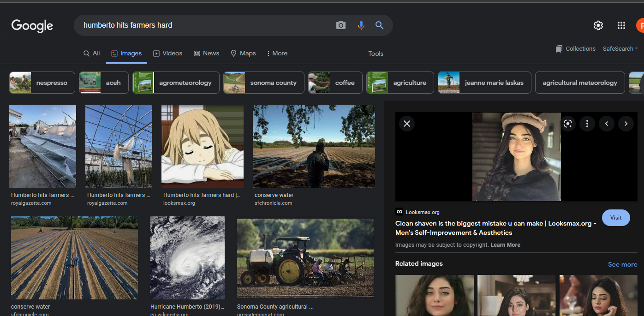The image size is (644, 316).
Task: Close the image preview panel
Action: coord(407,124)
